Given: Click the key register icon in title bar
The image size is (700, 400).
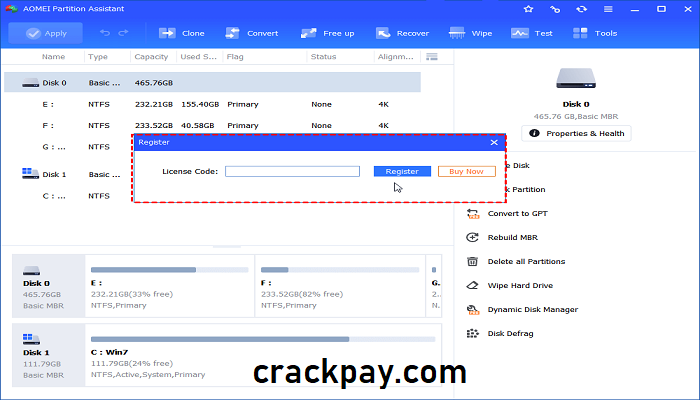Looking at the screenshot, I should tap(555, 9).
